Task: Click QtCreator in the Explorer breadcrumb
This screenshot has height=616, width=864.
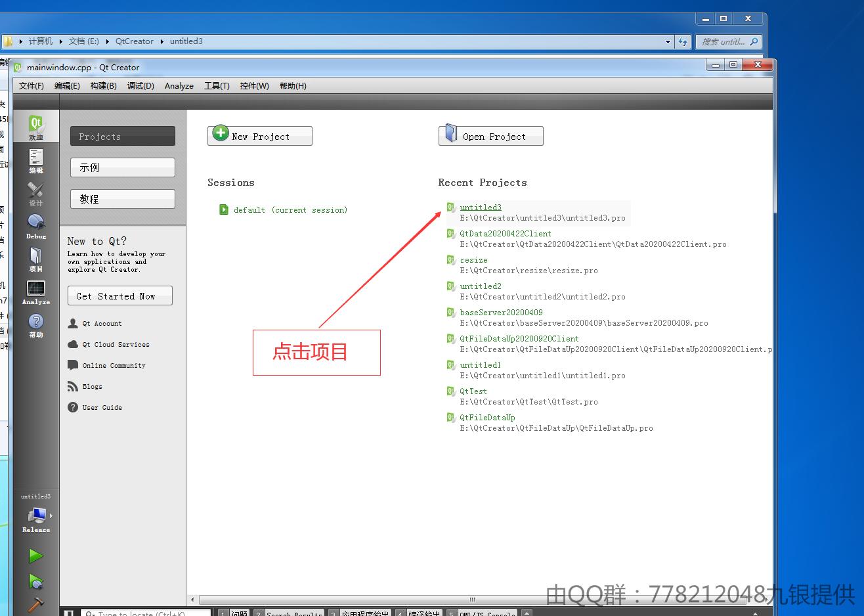Action: tap(135, 41)
